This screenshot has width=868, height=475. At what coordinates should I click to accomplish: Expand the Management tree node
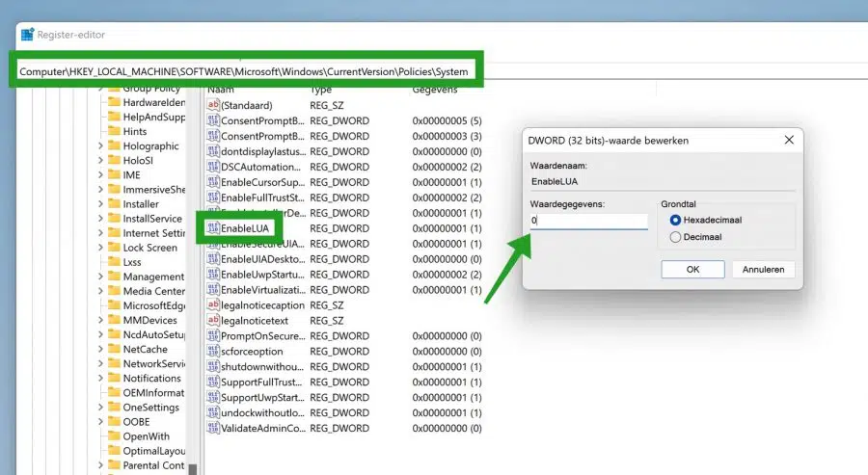click(x=100, y=277)
